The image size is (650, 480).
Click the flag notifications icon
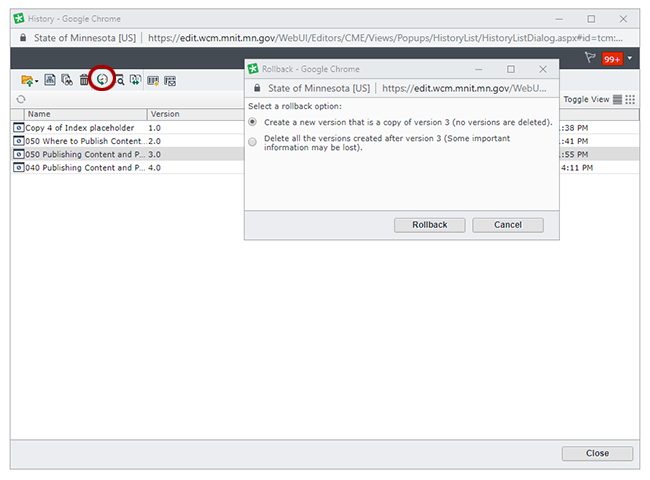pyautogui.click(x=590, y=59)
